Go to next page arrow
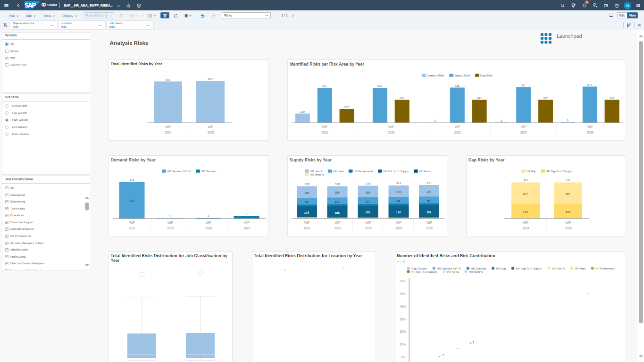The width and height of the screenshot is (644, 362). click(293, 16)
